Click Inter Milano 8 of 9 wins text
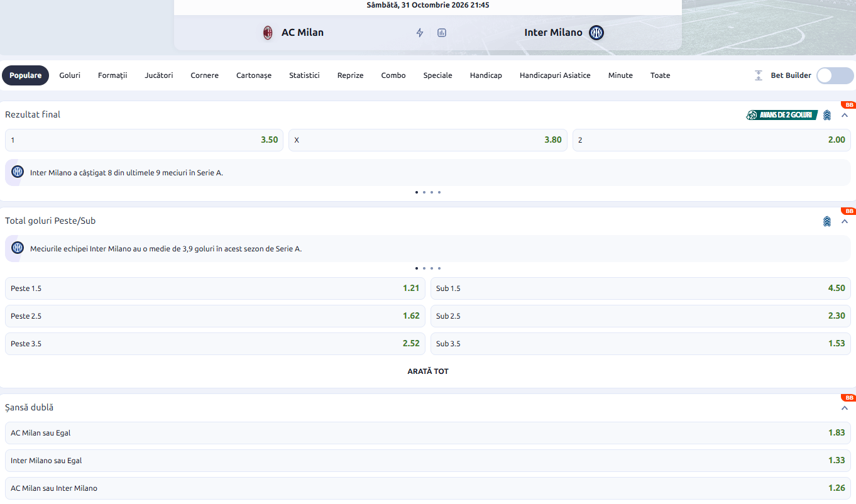This screenshot has width=856, height=504. tap(126, 172)
